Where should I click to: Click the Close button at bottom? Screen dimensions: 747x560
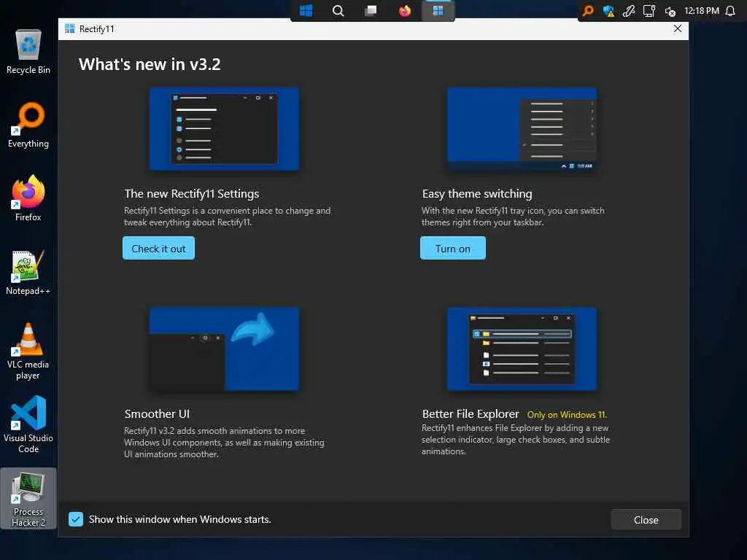[x=646, y=520]
